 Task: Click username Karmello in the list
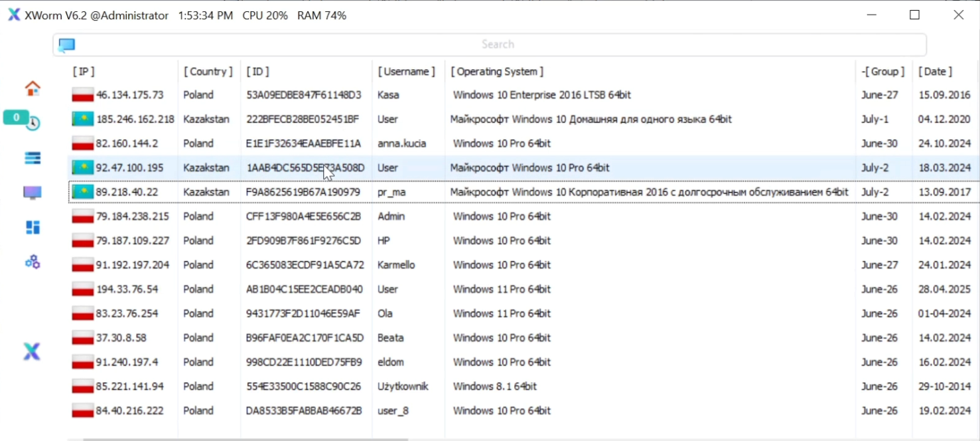[396, 265]
